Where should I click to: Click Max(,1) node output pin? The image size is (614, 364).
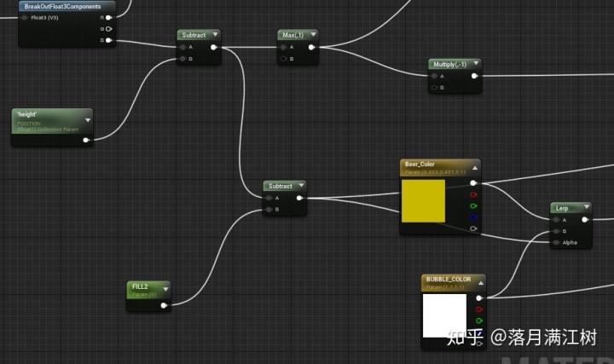pyautogui.click(x=311, y=48)
